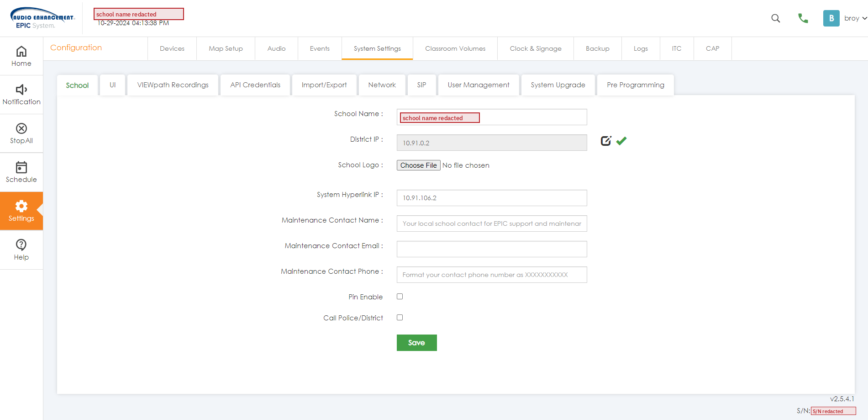Open API Credentials sub-tab
Screen dimensions: 868x420
255,85
